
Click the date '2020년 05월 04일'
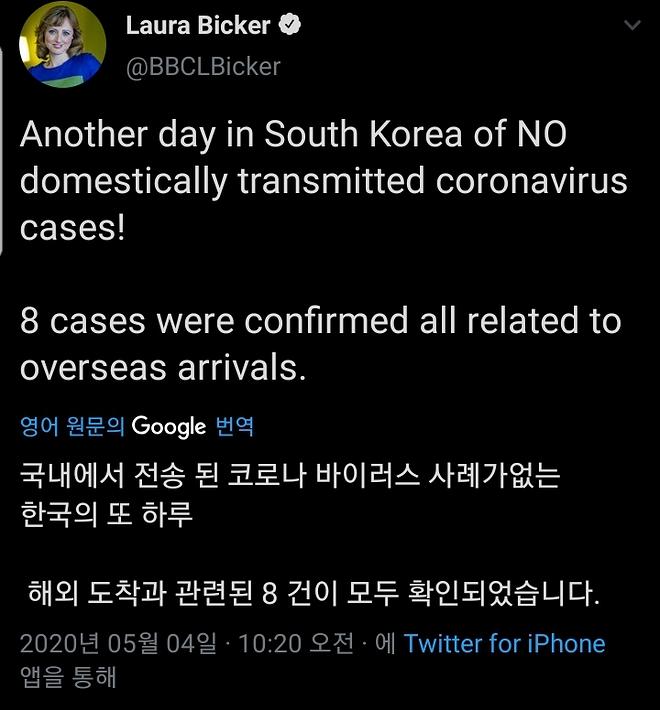click(x=118, y=643)
